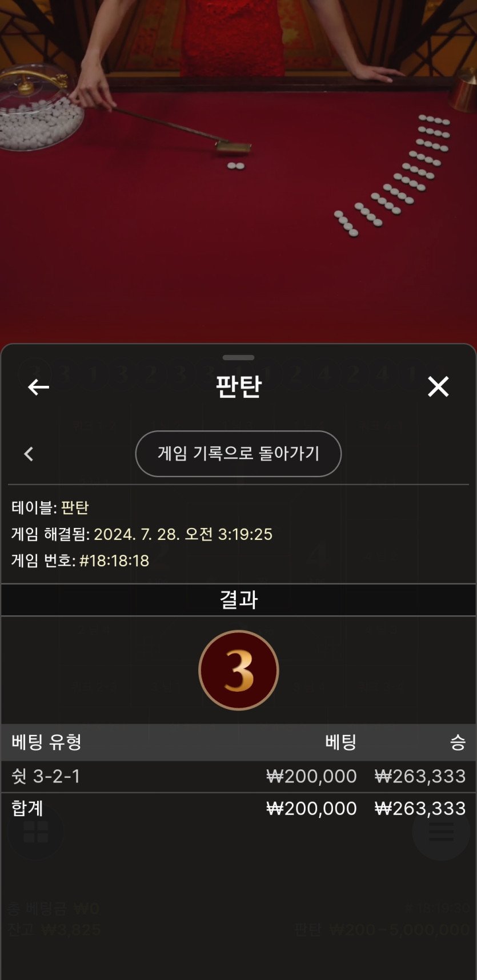Tap the drag handle atop the sheet
The image size is (477, 980).
coord(238,358)
